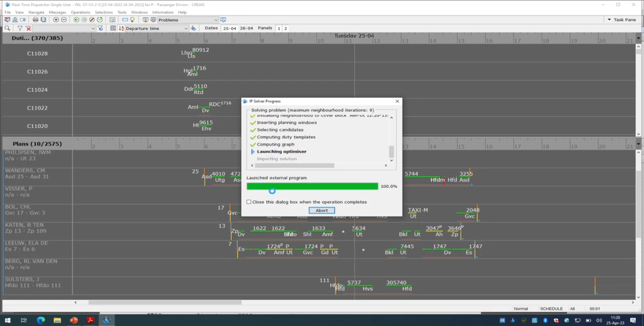Viewport: 644px width, 326px height.
Task: Switch to panel 2 toggle
Action: coord(286,29)
